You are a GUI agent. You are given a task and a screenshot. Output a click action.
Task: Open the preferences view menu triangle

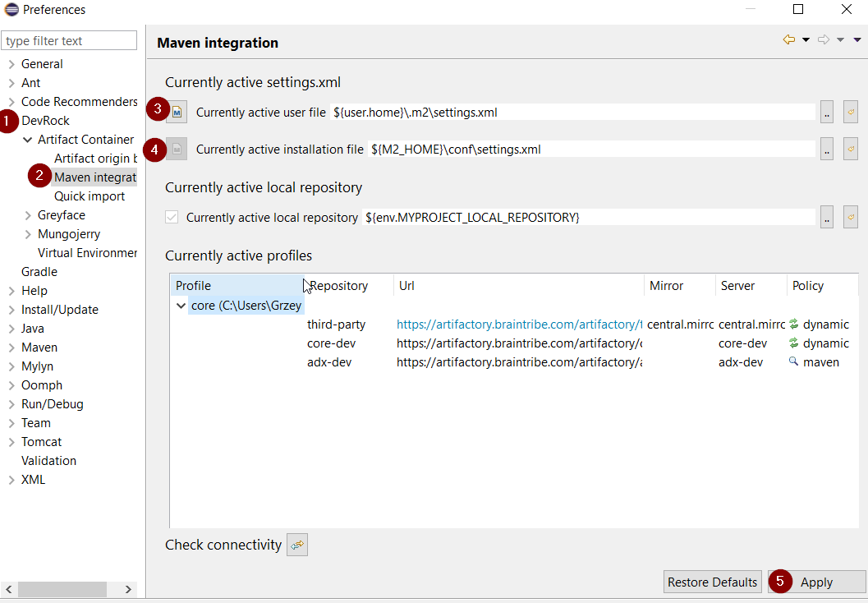(x=857, y=39)
